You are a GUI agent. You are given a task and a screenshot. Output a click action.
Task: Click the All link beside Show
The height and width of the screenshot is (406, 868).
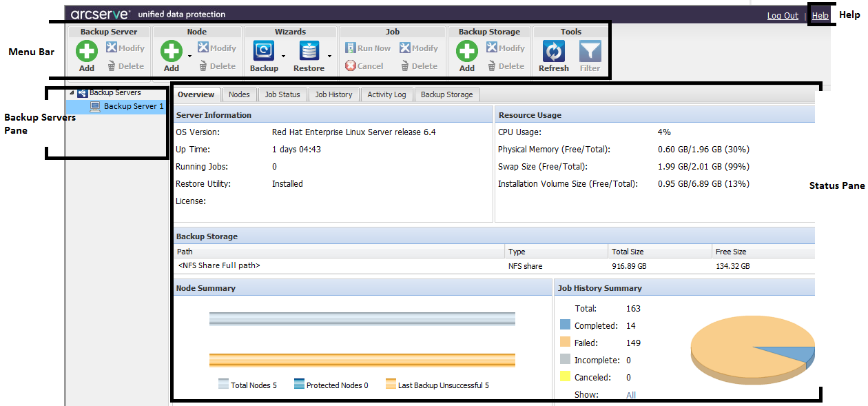(631, 395)
